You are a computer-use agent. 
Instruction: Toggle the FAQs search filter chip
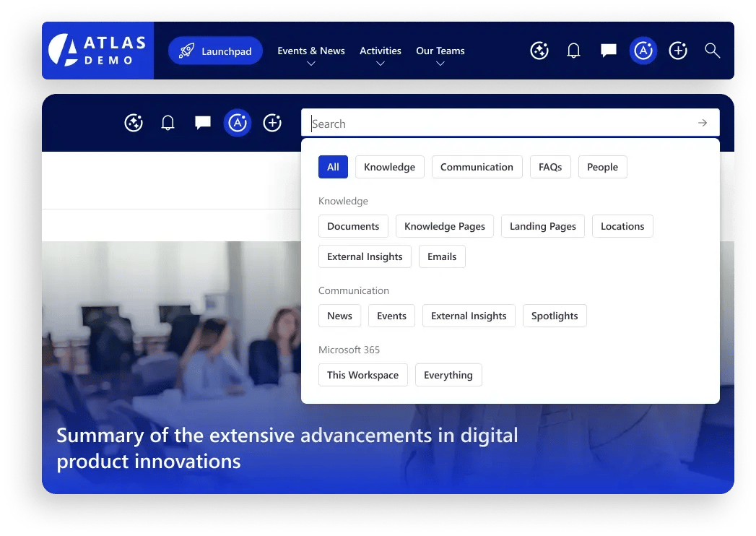click(x=550, y=167)
